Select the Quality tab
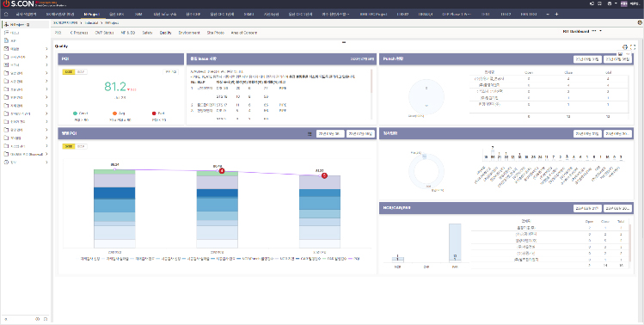The image size is (644, 325). coord(166,33)
